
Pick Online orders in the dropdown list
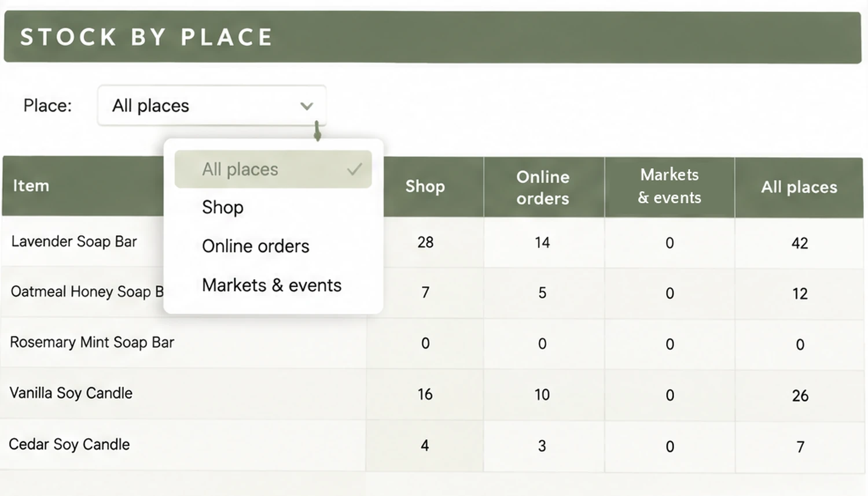(x=256, y=246)
